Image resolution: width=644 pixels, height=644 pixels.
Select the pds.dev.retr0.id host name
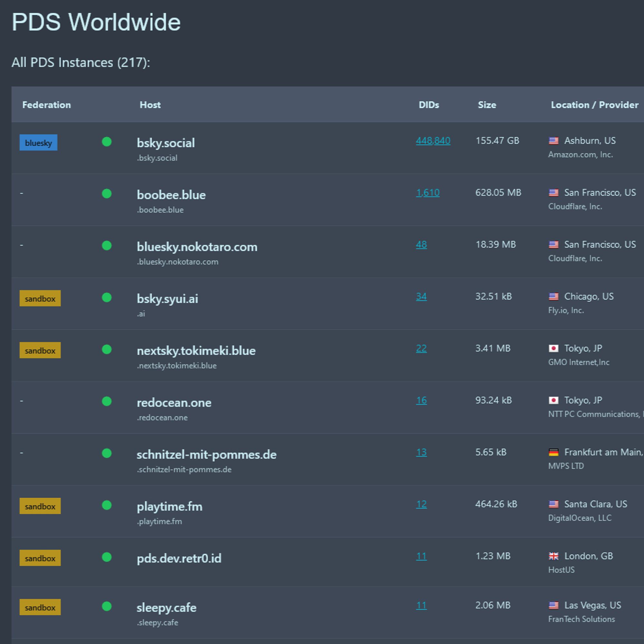click(179, 558)
